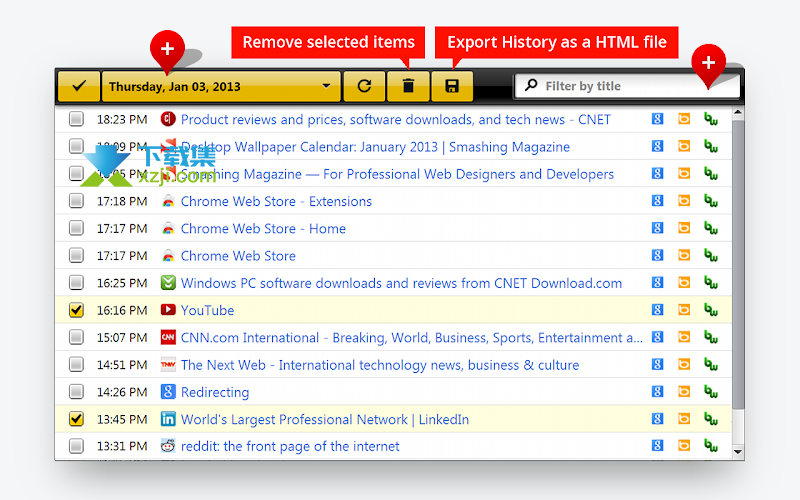Click the refresh history button
800x500 pixels.
point(364,86)
